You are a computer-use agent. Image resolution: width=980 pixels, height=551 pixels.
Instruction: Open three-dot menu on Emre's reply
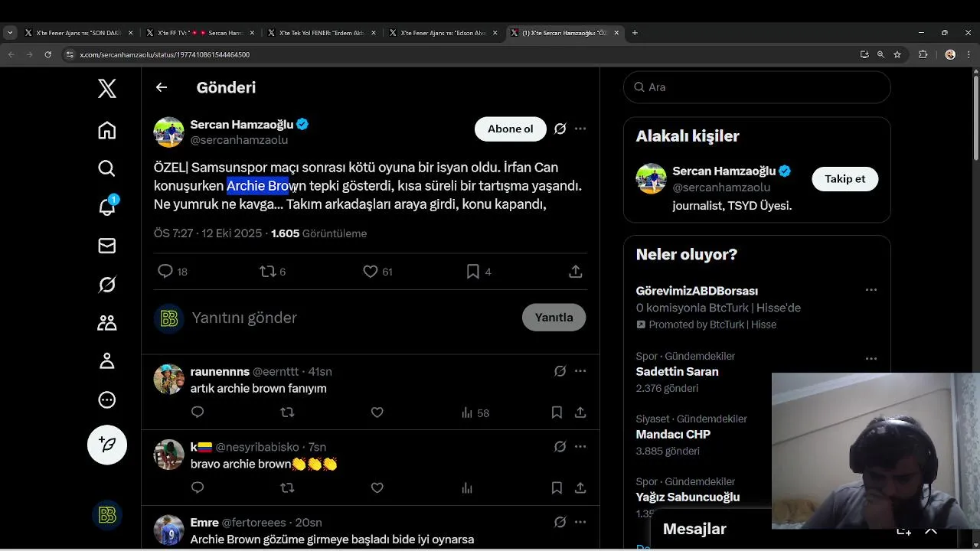coord(580,522)
